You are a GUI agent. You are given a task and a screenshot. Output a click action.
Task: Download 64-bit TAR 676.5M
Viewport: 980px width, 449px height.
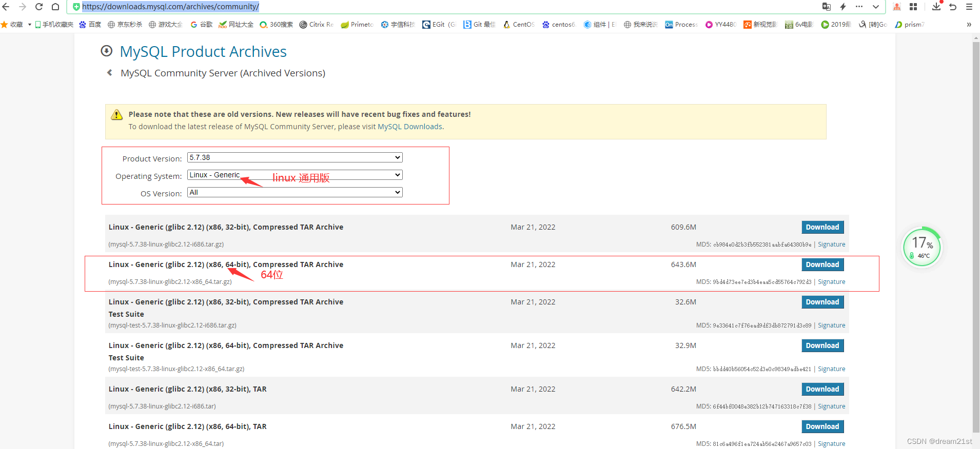tap(822, 426)
